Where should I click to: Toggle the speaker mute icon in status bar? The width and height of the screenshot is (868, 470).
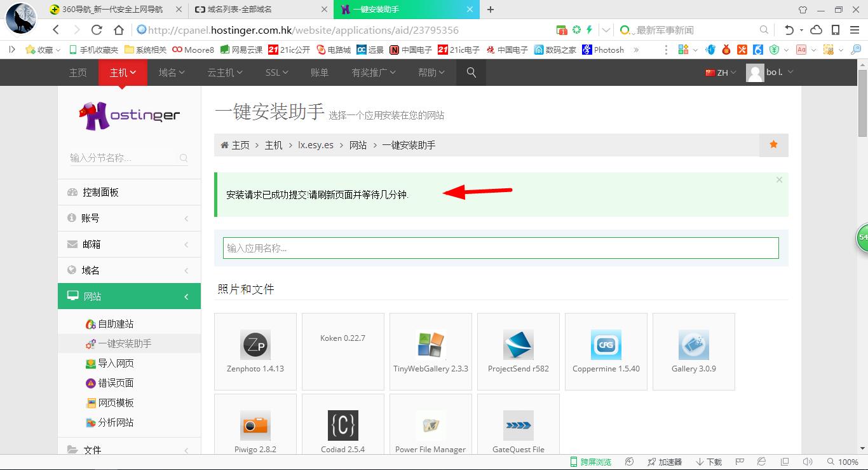(x=808, y=462)
